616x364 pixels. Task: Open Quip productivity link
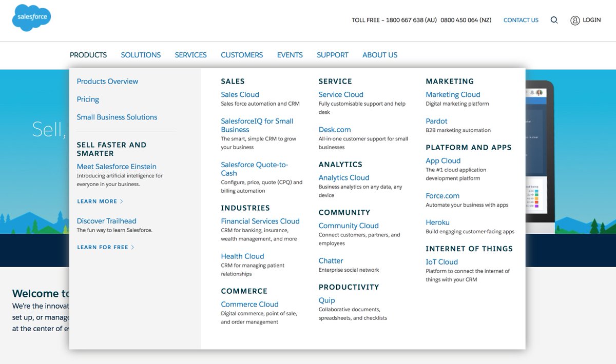(326, 300)
